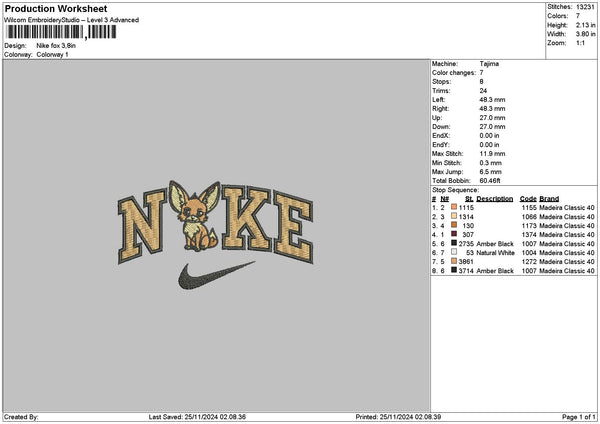The width and height of the screenshot is (600, 424).
Task: Click thread code 1374 in stop 4
Action: pos(529,235)
